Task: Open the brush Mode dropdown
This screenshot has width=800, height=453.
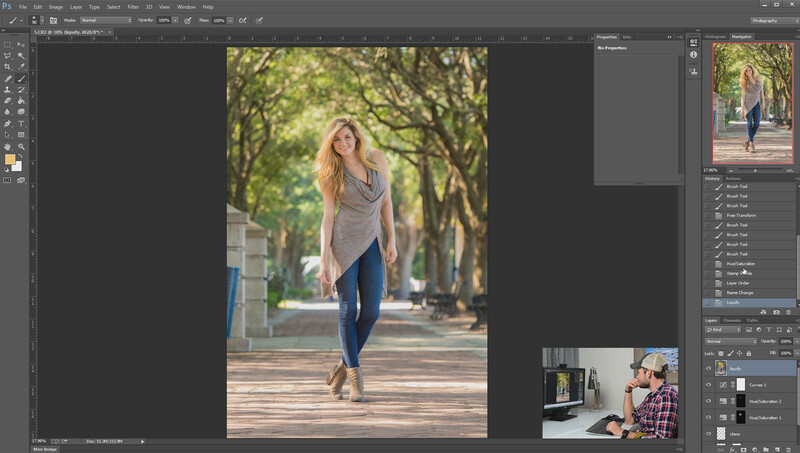Action: click(106, 20)
